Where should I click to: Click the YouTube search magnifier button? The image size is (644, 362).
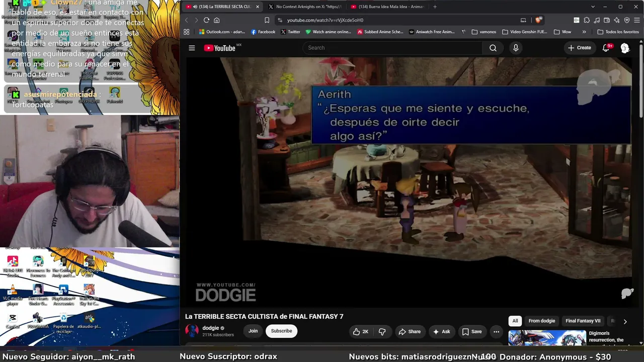pos(493,48)
